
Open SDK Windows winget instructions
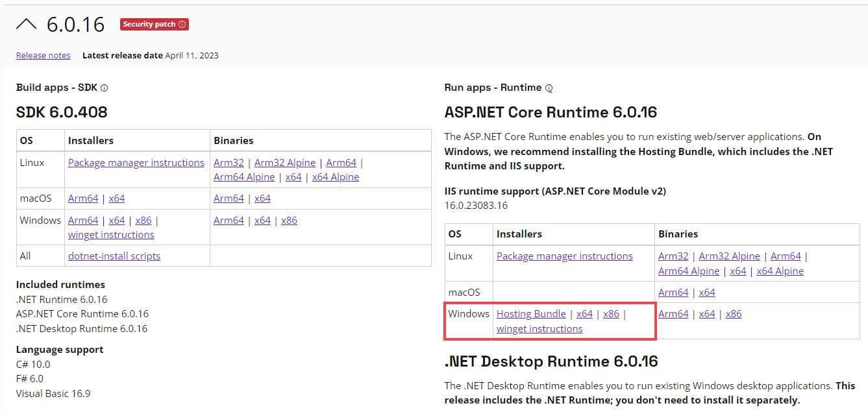coord(111,235)
